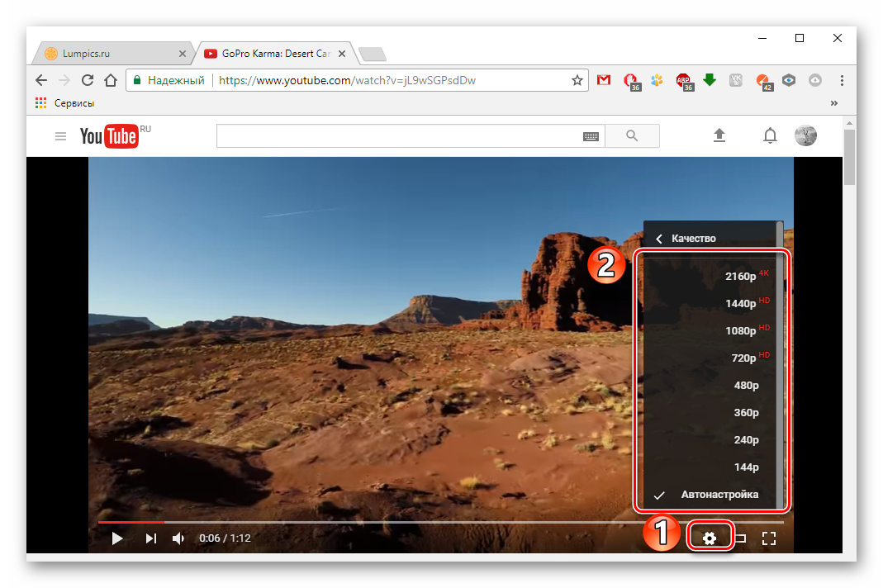Open the YouTube guide hamburger menu
Viewport: 883px width, 588px height.
(x=60, y=136)
